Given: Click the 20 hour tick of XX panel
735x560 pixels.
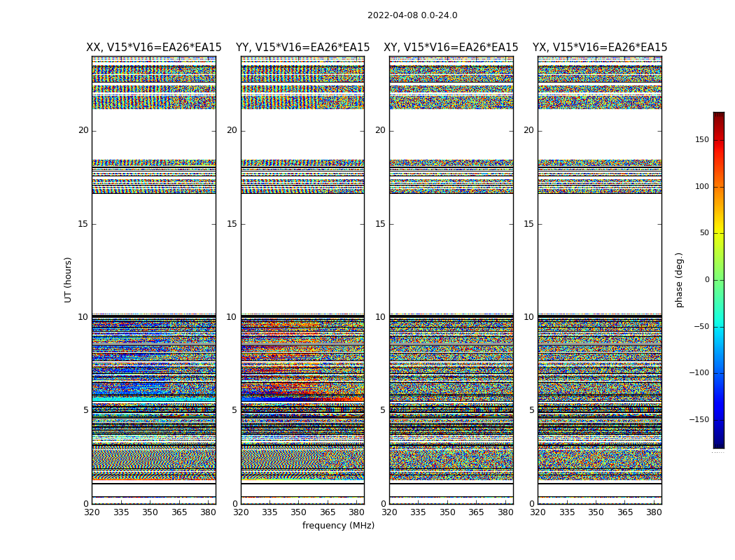Looking at the screenshot, I should tap(83, 130).
